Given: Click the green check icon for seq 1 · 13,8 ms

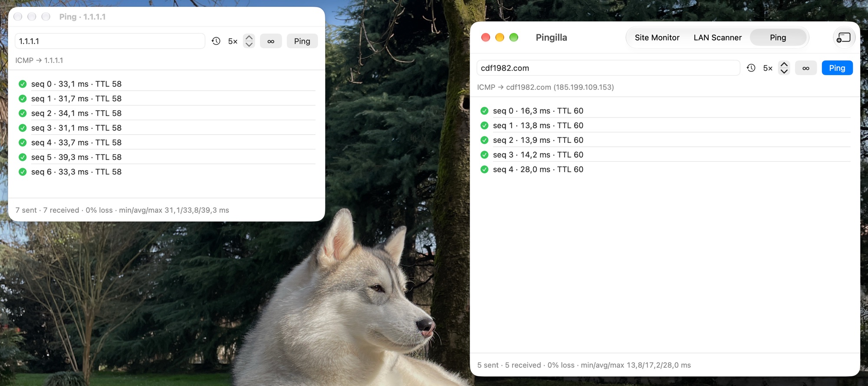Looking at the screenshot, I should [x=484, y=125].
